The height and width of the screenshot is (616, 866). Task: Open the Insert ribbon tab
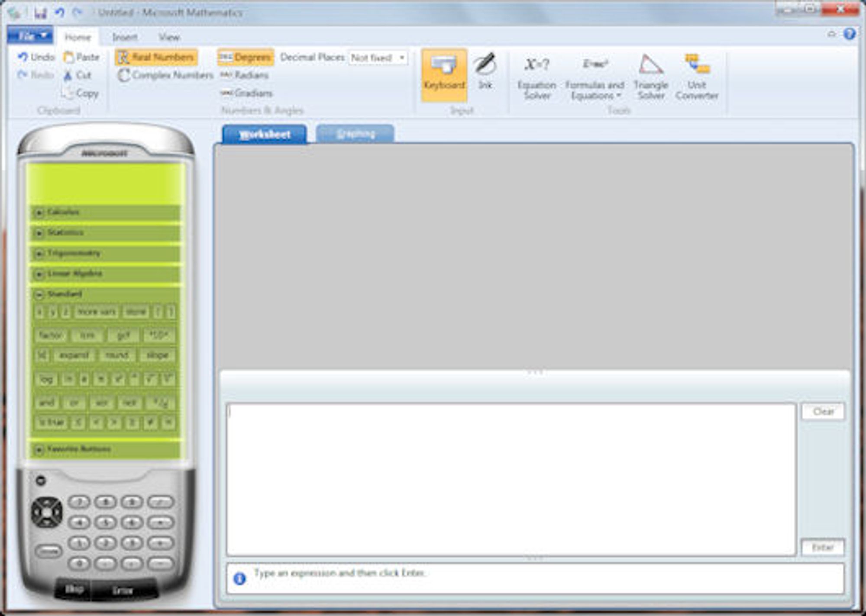point(125,37)
